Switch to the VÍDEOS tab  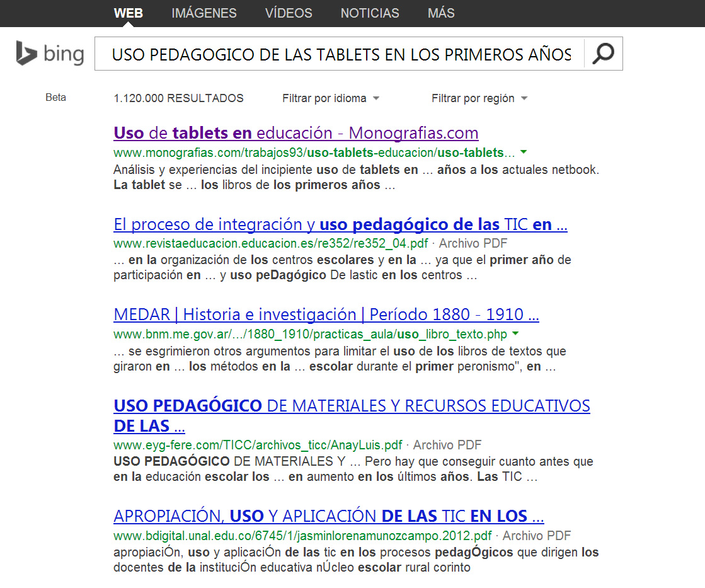coord(288,13)
